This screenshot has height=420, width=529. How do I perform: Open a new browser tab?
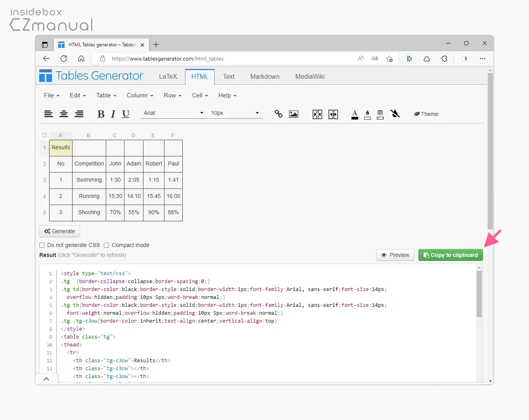(x=156, y=45)
